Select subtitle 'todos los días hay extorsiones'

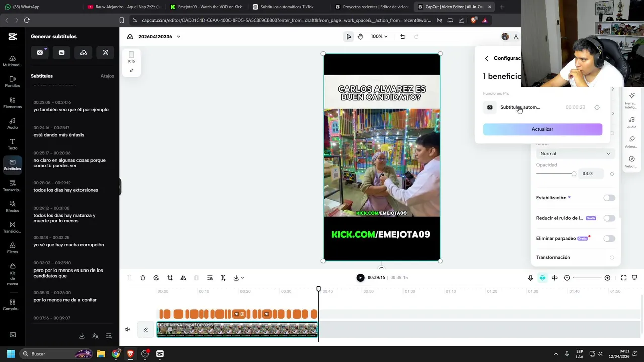(x=66, y=190)
